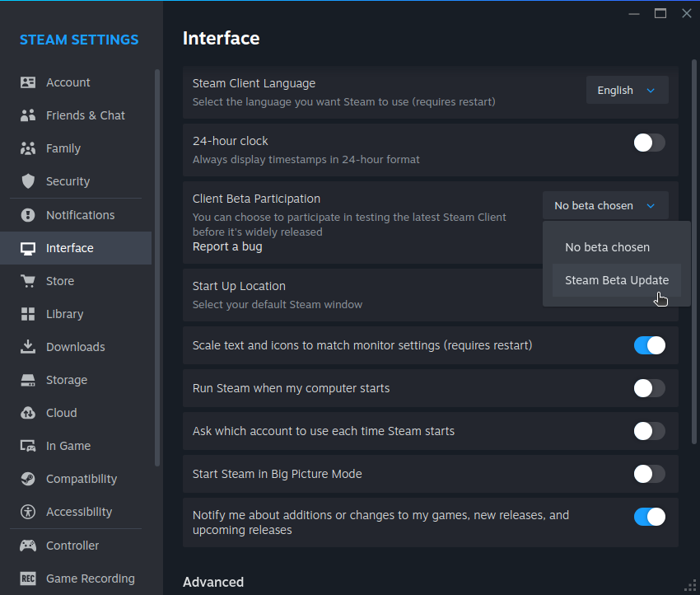Click the Friends & Chat people icon
This screenshot has height=595, width=700.
click(28, 115)
